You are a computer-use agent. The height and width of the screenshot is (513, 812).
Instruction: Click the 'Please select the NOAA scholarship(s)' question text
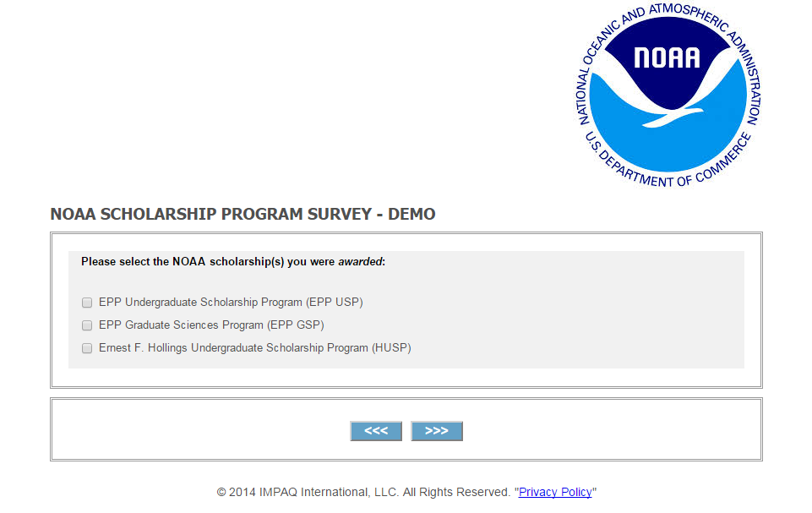coord(233,262)
